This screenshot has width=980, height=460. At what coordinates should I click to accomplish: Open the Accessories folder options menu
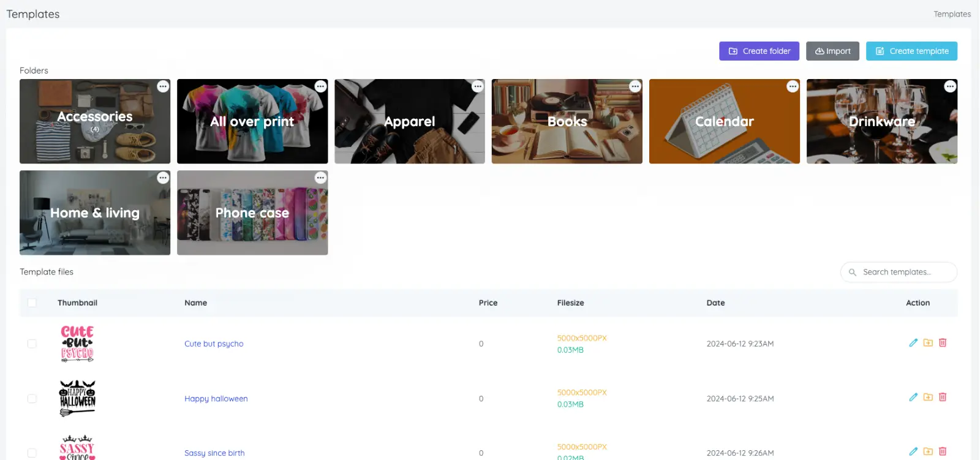click(x=163, y=86)
